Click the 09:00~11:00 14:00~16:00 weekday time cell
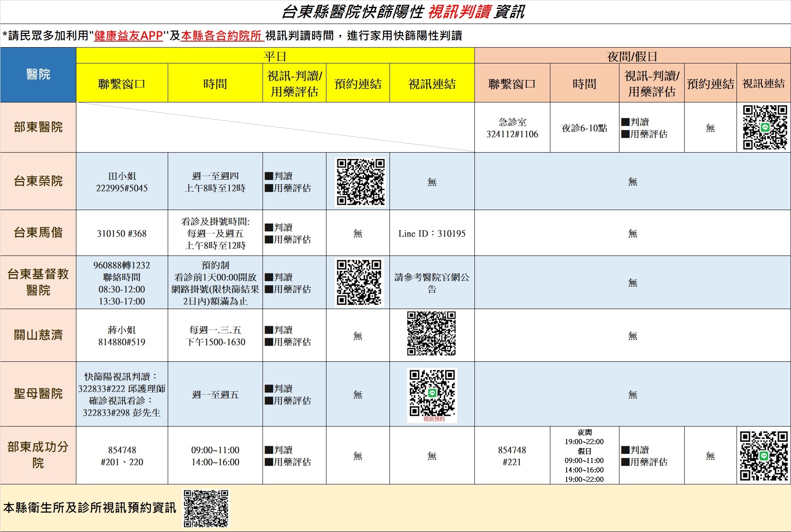The width and height of the screenshot is (791, 532). click(215, 456)
